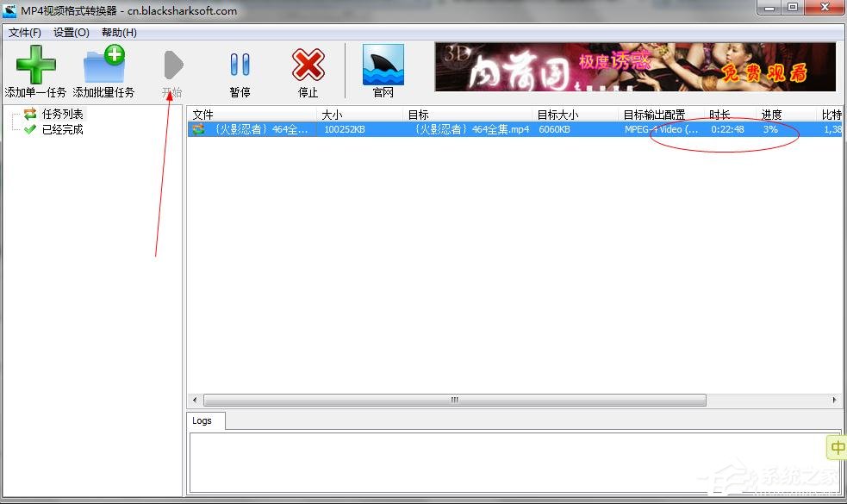Click the green plus add single task icon
This screenshot has height=504, width=847.
[35, 65]
